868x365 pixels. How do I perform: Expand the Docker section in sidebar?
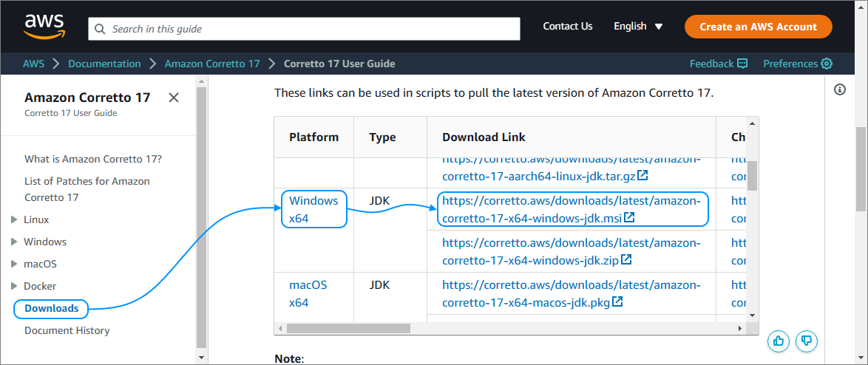(14, 286)
